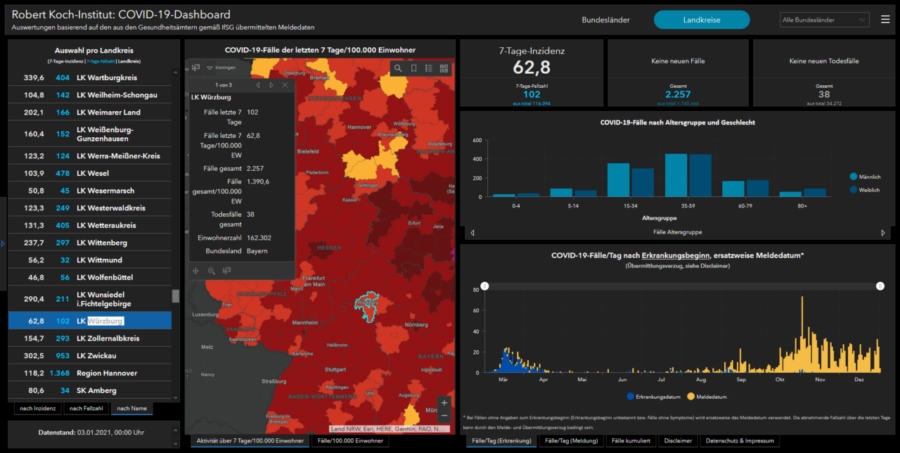900x453 pixels.
Task: Go to next age group chart arrow
Action: point(884,232)
